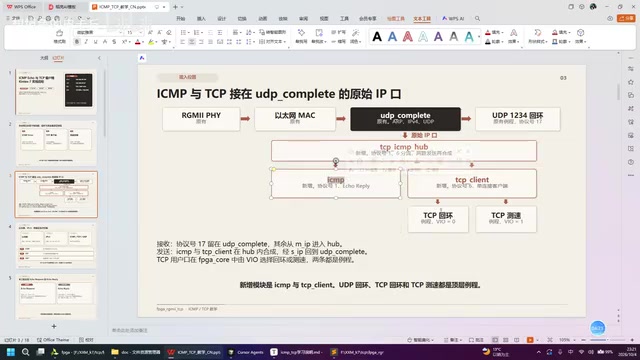Expand the text style presets gallery

point(479,37)
